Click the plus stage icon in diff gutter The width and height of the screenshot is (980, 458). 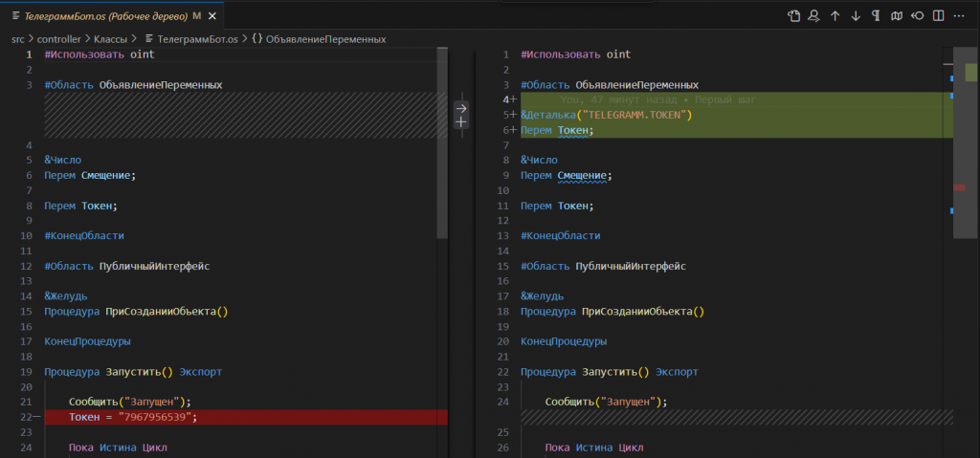pyautogui.click(x=461, y=122)
